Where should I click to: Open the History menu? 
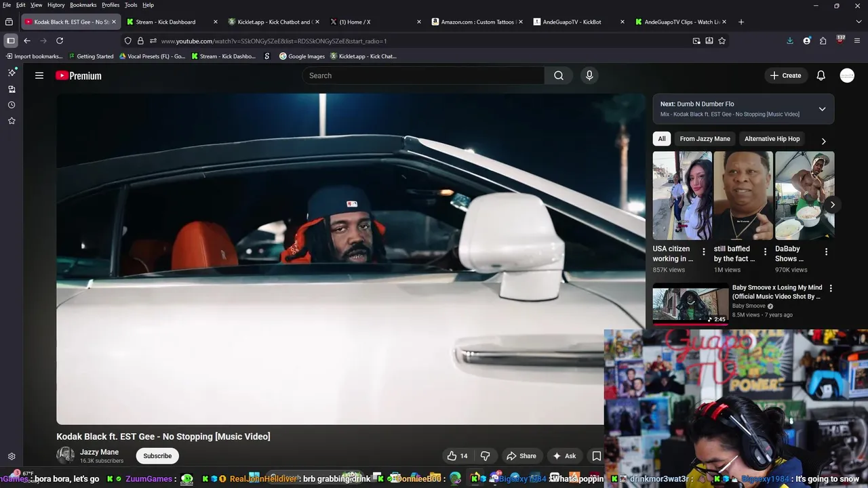(56, 5)
